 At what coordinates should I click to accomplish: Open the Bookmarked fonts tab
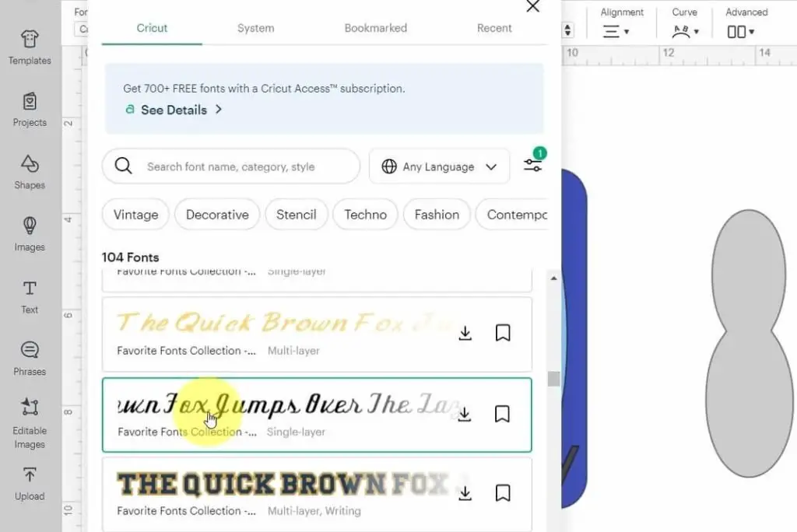(376, 28)
